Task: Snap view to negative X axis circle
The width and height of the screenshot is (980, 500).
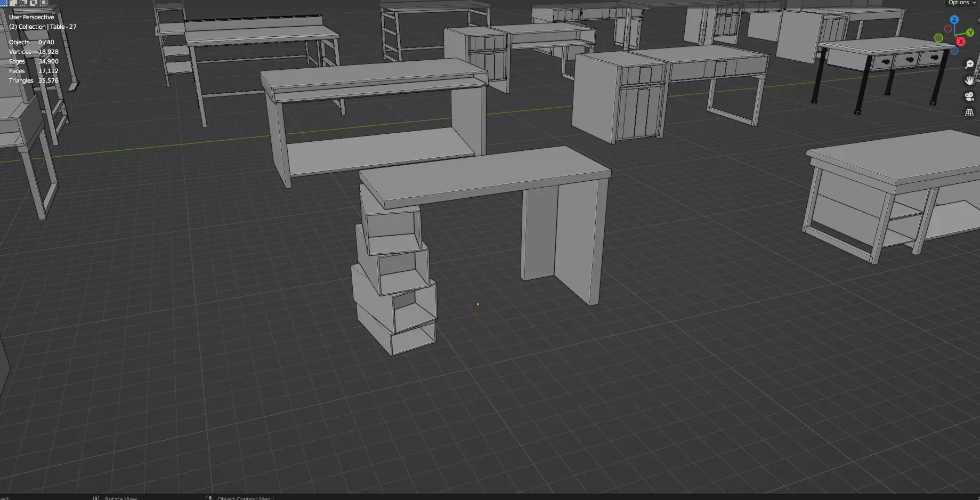Action: point(947,29)
